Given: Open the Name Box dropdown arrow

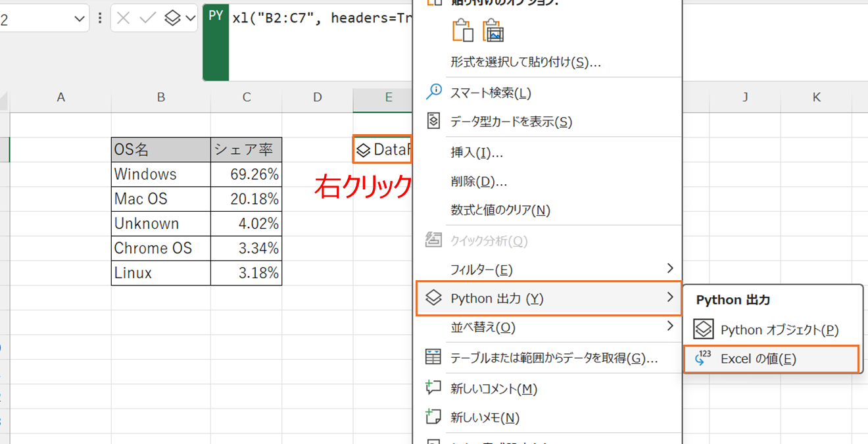Looking at the screenshot, I should (79, 18).
